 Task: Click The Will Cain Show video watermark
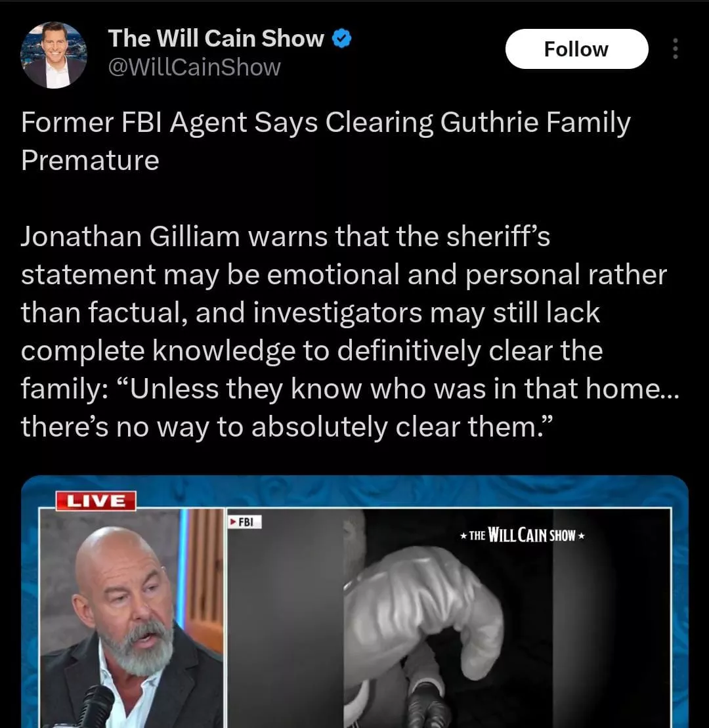click(522, 535)
